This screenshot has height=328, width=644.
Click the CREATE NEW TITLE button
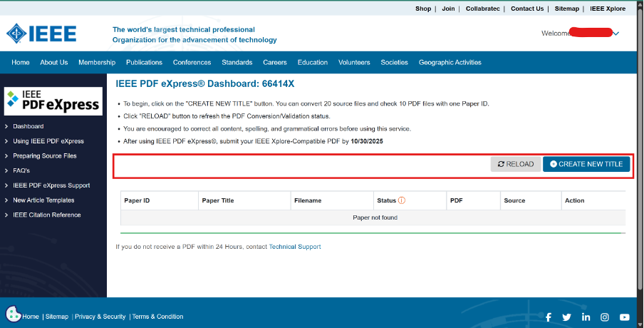pos(586,164)
